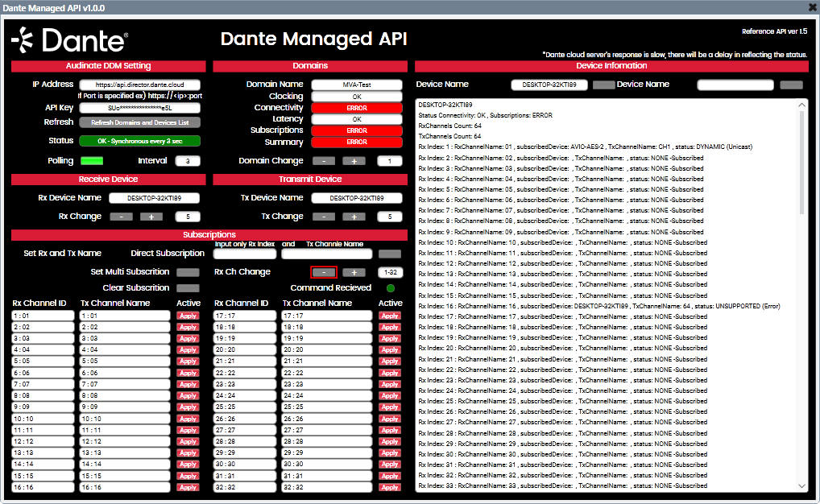Click the device info log scrollbar thumb
This screenshot has height=504, width=820.
click(x=801, y=162)
